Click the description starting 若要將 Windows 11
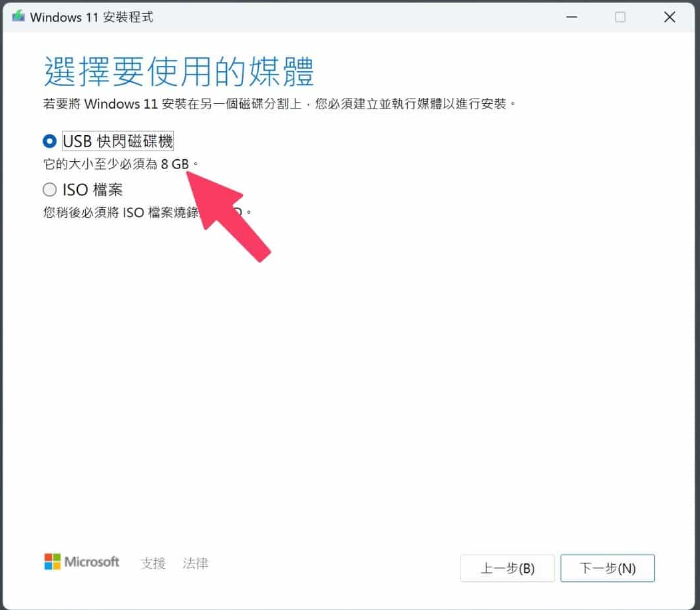Viewport: 700px width, 610px height. 279,104
